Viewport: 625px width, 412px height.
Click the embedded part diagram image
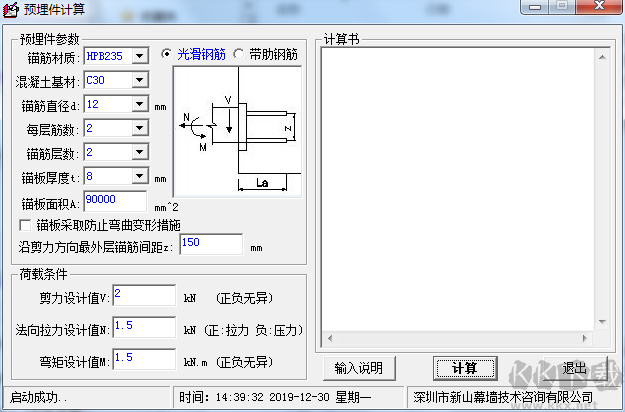coord(238,131)
